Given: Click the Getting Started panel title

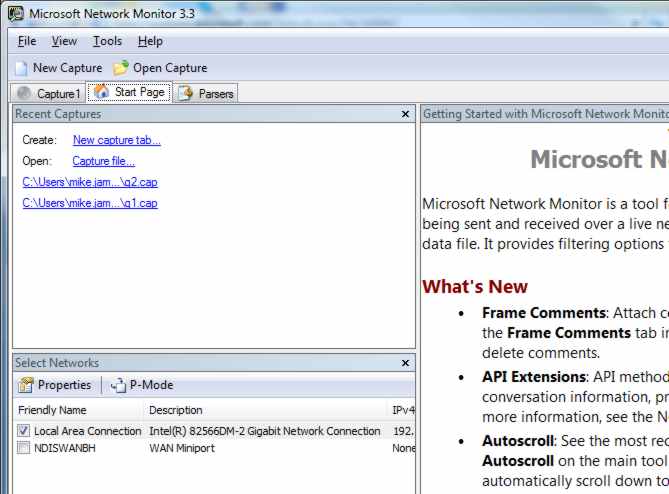Looking at the screenshot, I should click(x=545, y=114).
